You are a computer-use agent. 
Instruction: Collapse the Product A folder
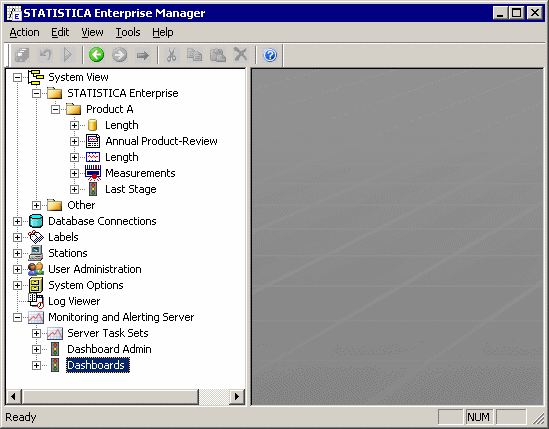coord(55,109)
